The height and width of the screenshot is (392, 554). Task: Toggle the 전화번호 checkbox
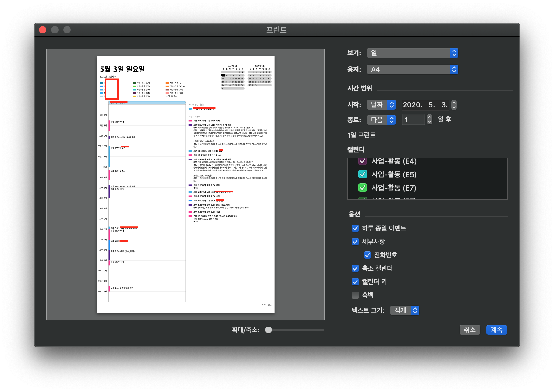368,255
